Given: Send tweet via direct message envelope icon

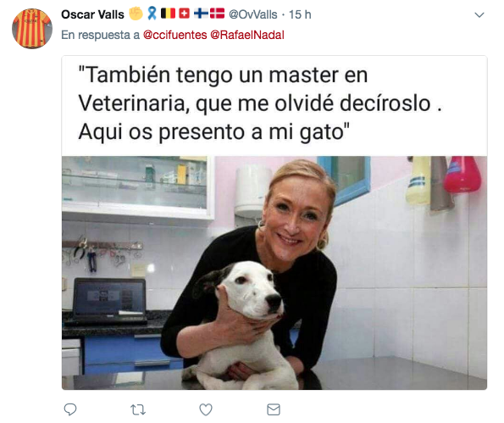Looking at the screenshot, I should [274, 409].
